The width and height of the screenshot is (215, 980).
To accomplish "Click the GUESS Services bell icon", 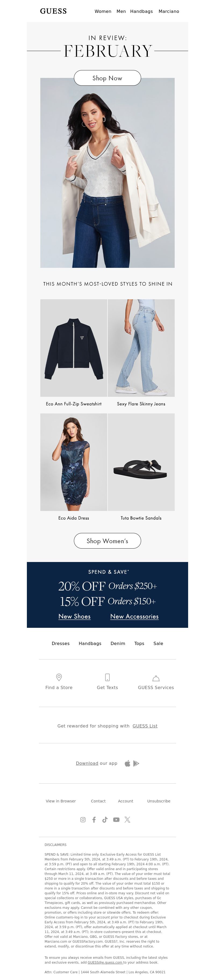I will (x=156, y=678).
